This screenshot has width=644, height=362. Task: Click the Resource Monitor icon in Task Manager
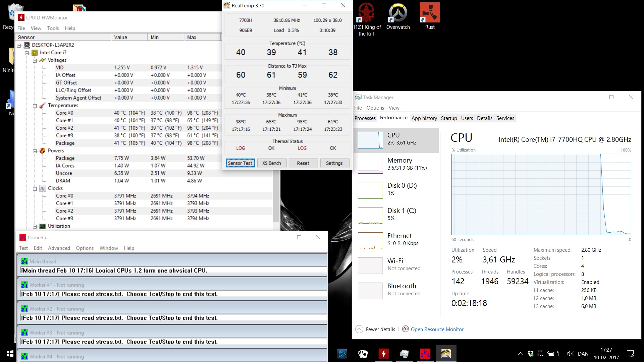pyautogui.click(x=406, y=329)
